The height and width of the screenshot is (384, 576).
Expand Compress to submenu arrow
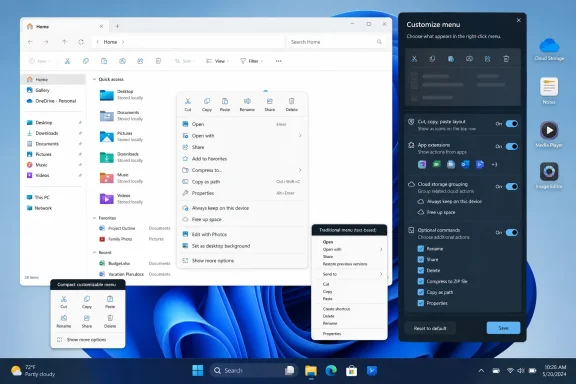point(300,170)
